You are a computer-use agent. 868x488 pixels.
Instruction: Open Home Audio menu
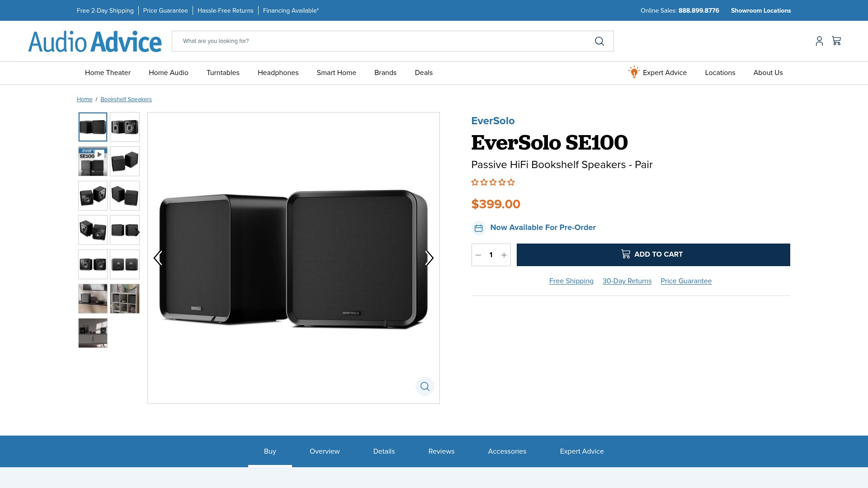[x=169, y=73]
